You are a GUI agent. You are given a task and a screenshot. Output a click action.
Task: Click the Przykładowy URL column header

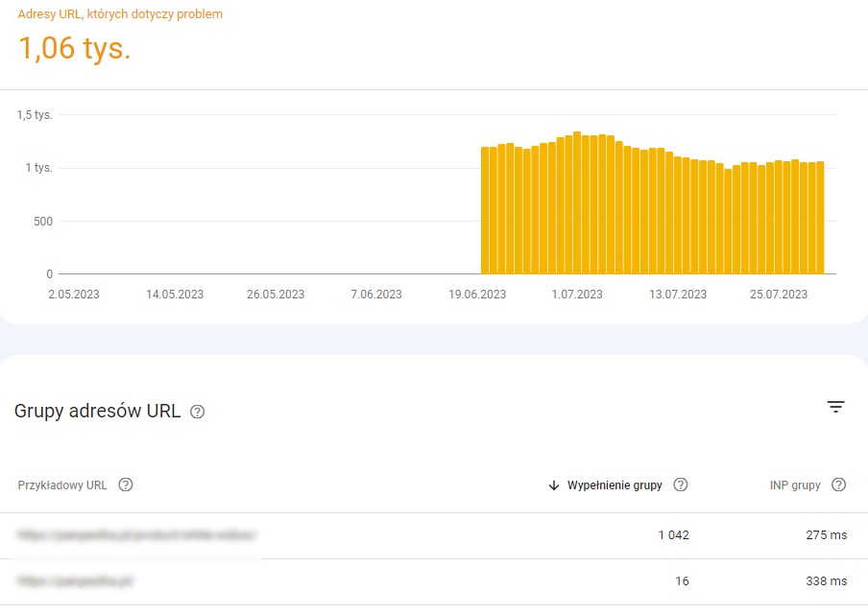click(62, 485)
